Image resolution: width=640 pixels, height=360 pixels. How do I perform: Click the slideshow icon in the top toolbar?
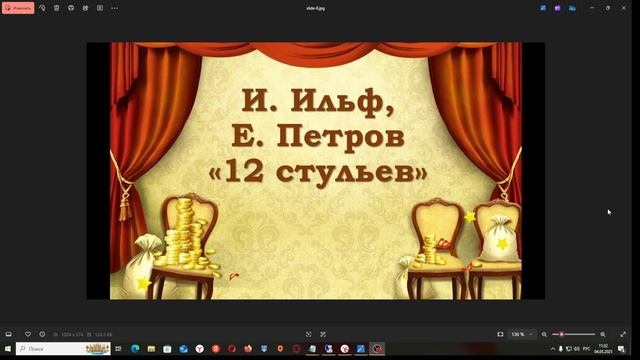pos(100,8)
